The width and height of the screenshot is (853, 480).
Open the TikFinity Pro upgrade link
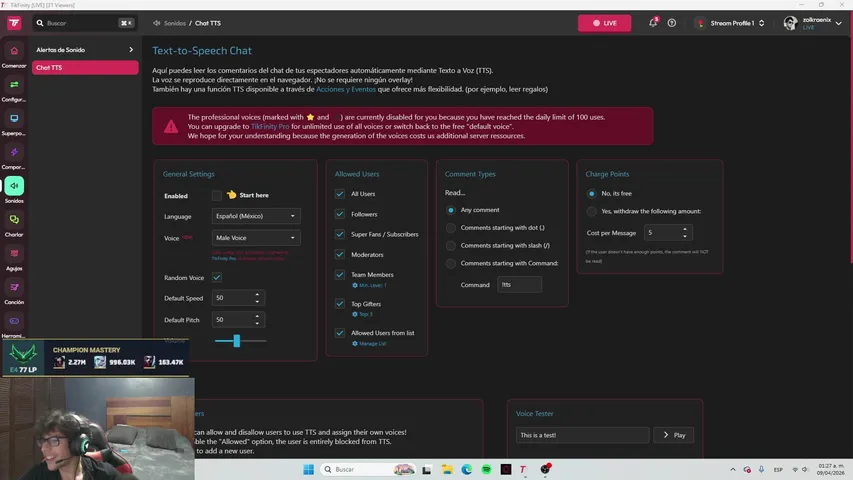[x=270, y=126]
